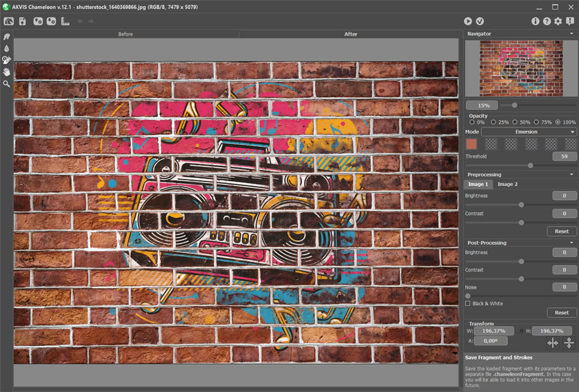Apply the result with the checkmark button
This screenshot has height=392, width=579.
[480, 21]
